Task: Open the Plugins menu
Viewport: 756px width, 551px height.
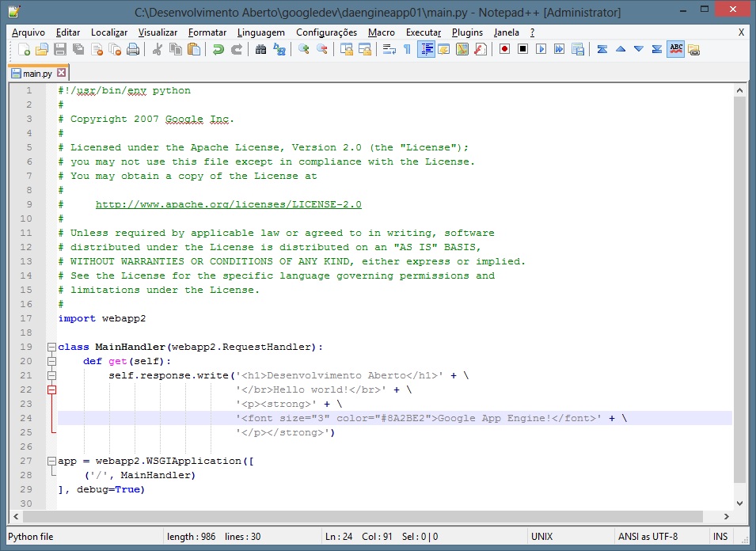Action: pos(467,32)
